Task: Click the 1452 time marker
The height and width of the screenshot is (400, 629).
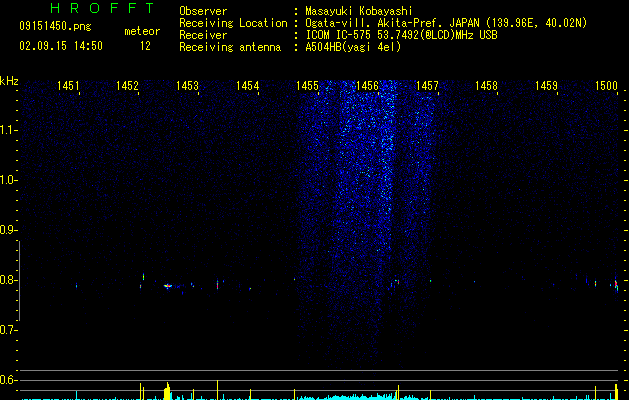Action: click(x=127, y=85)
